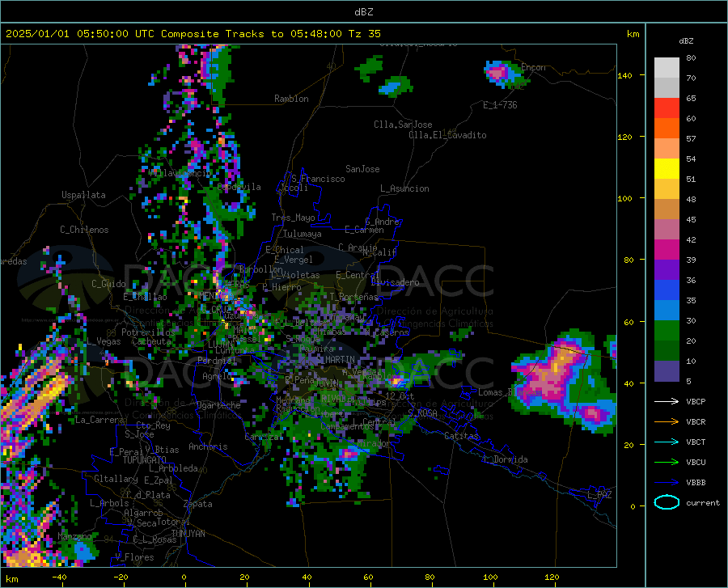Click the orange VBCR arrow in legend
The image size is (728, 588).
pyautogui.click(x=667, y=422)
